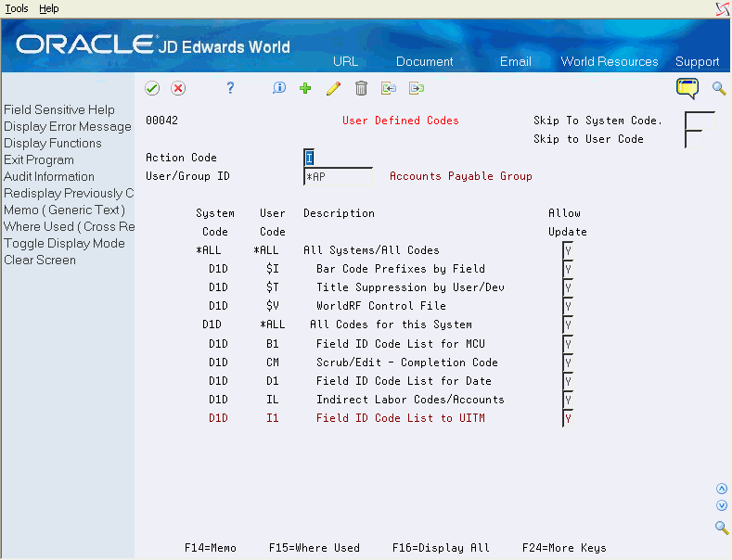Click 'Field ID Code List to UITM' text
Image resolution: width=732 pixels, height=560 pixels.
click(x=401, y=417)
